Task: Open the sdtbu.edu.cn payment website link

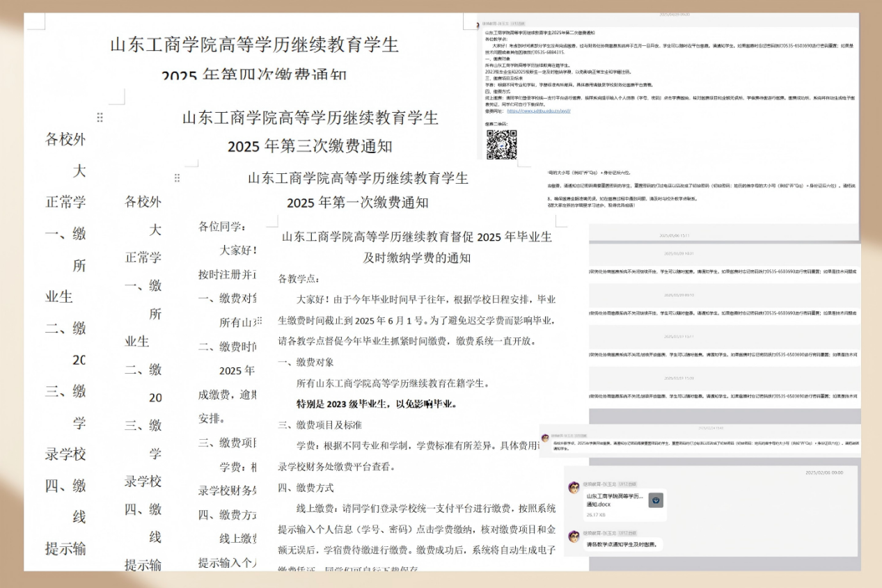Action: click(539, 111)
